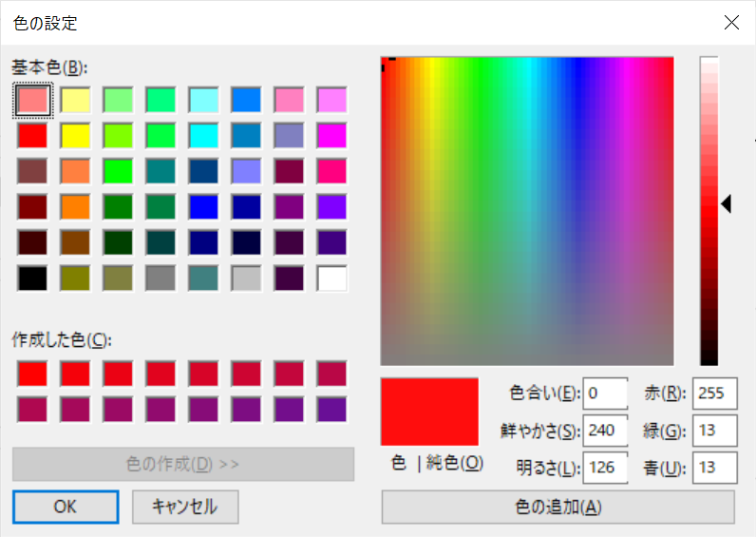Select the bright cyan basic color swatch

tap(203, 136)
